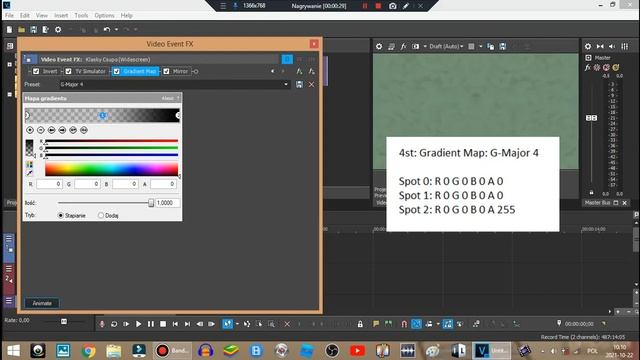
Task: Pause playback
Action: [151, 324]
